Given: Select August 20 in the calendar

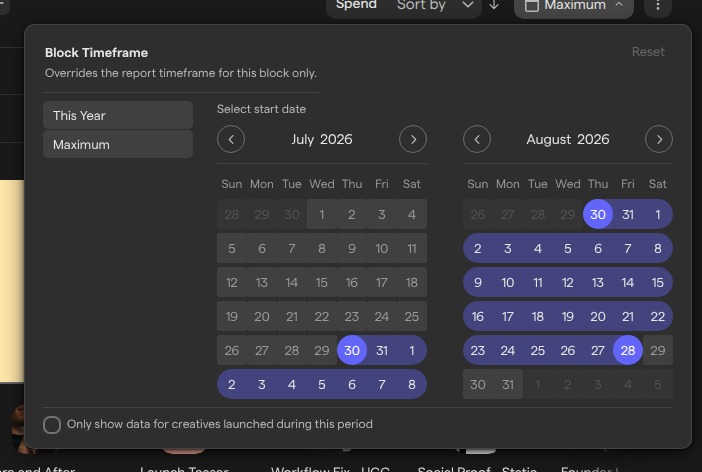Looking at the screenshot, I should pos(598,317).
